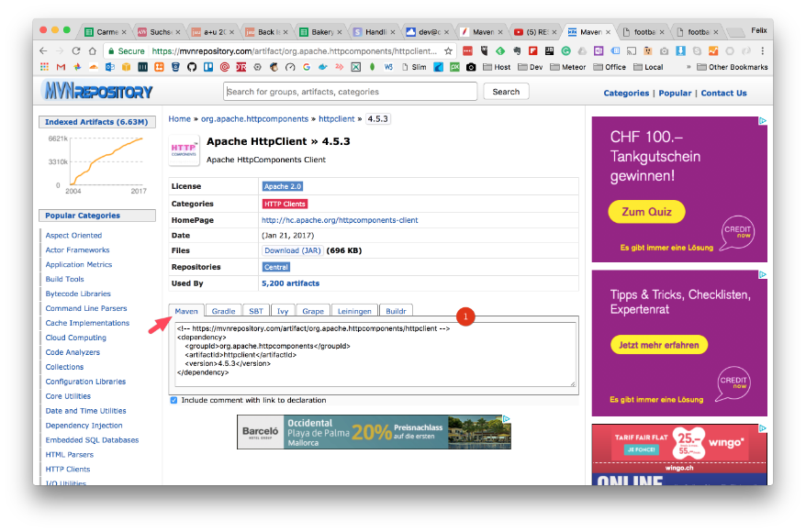Viewport: 806px width, 532px height.
Task: Click the MVN Repository logo
Action: 96,92
